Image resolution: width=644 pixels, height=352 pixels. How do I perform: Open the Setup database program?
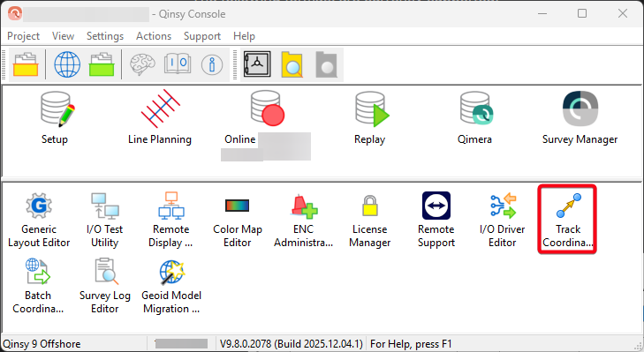point(55,117)
